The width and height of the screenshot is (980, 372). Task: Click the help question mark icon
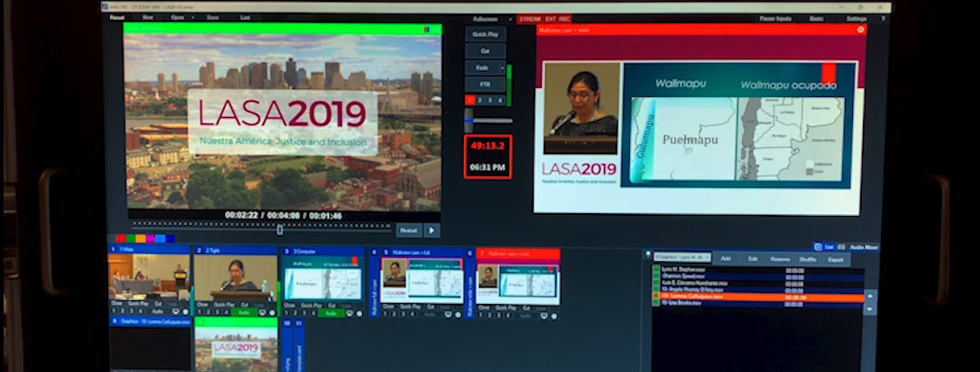883,19
